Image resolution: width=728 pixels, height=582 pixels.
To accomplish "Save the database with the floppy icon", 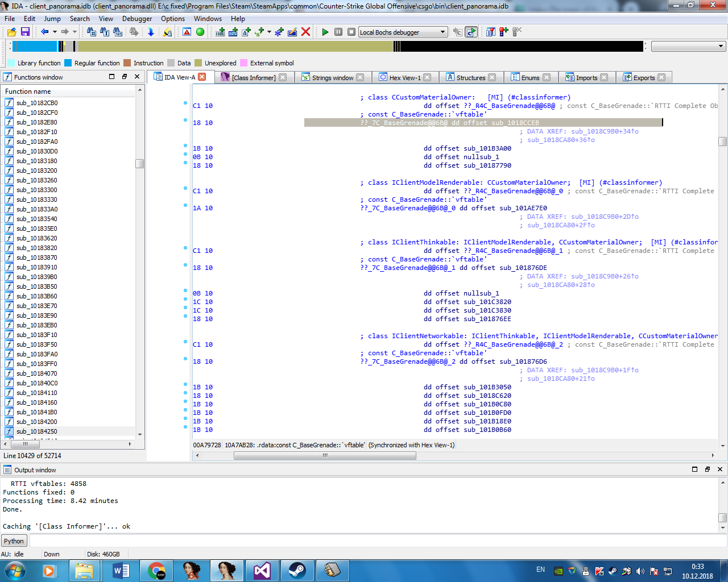I will click(x=25, y=32).
